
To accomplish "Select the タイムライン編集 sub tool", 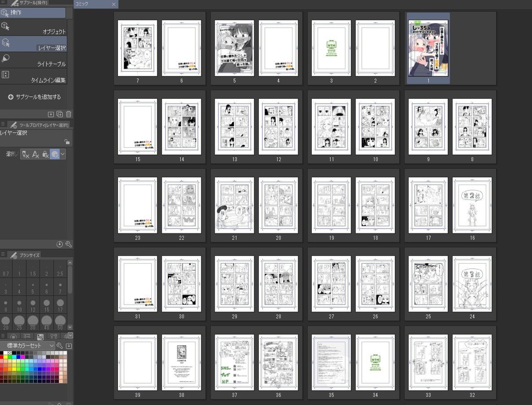I will point(34,76).
